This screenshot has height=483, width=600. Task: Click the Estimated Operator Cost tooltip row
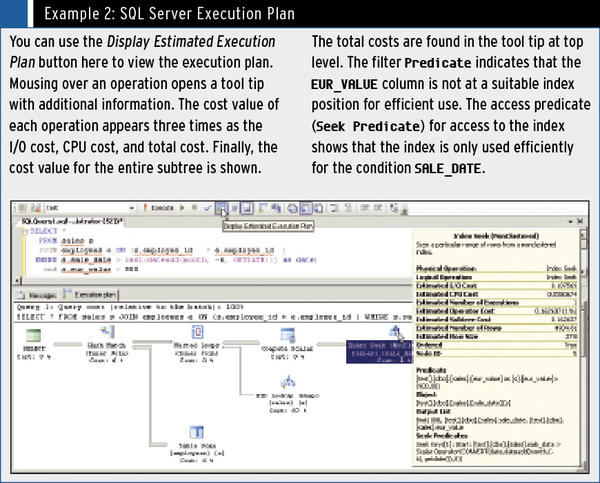point(496,311)
